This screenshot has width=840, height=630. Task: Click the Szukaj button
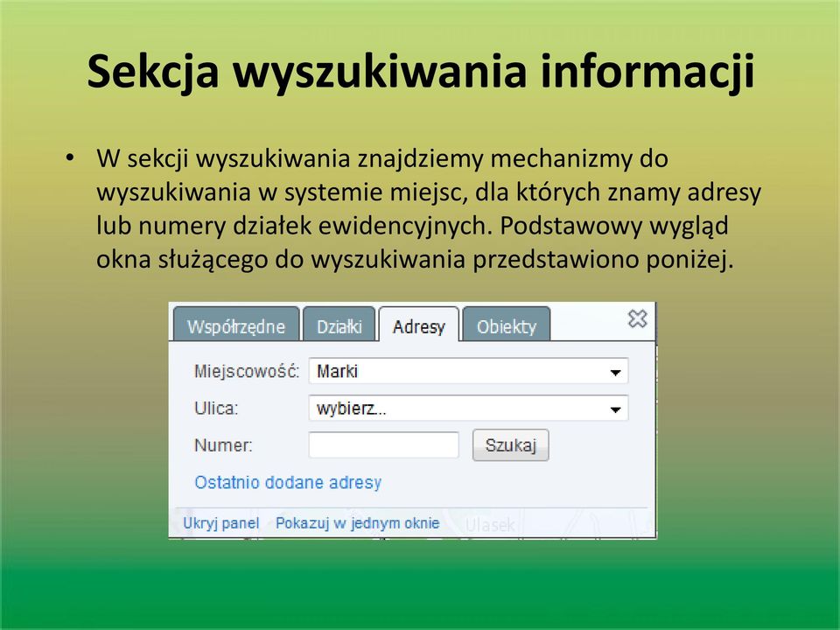[x=510, y=445]
